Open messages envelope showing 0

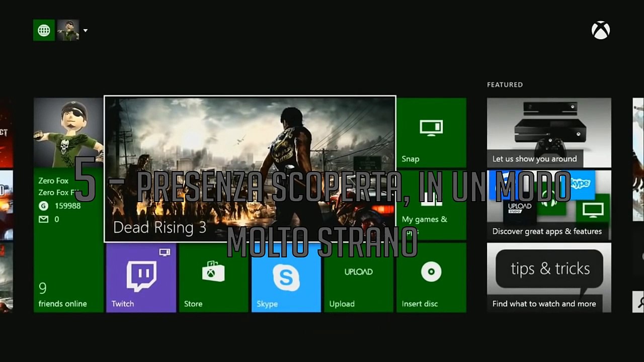click(49, 219)
